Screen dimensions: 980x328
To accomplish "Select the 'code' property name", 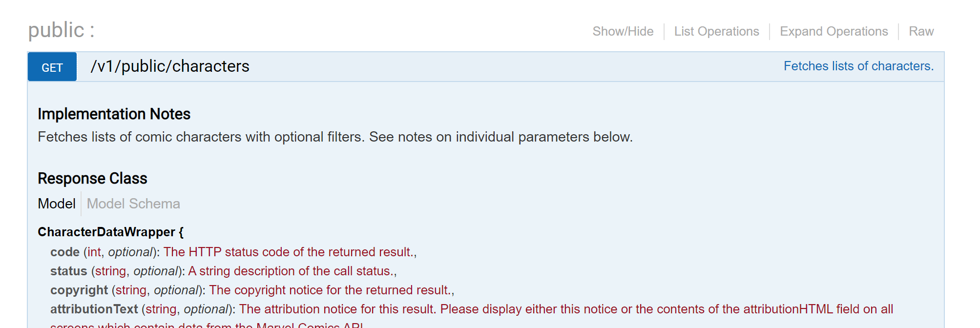I will [x=65, y=252].
